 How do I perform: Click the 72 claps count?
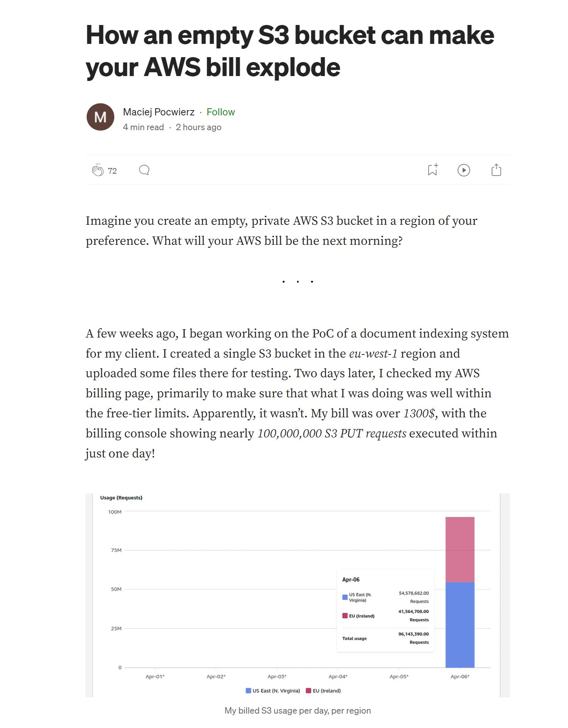tap(112, 171)
